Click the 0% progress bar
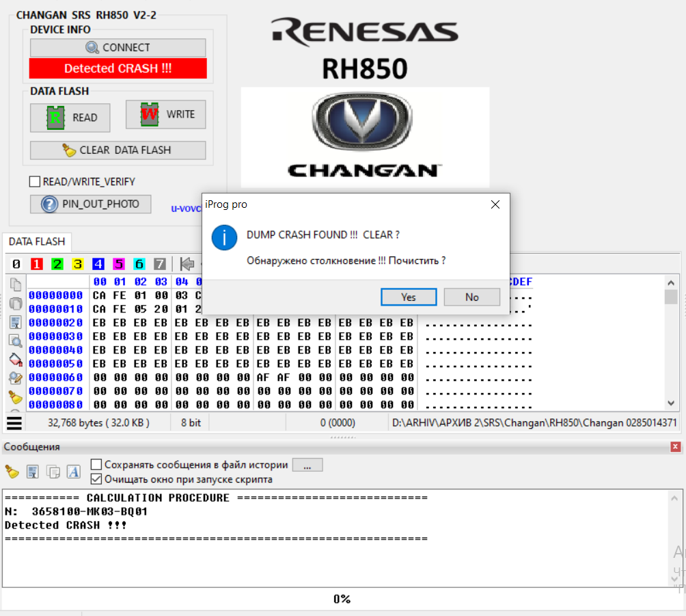 [x=342, y=599]
